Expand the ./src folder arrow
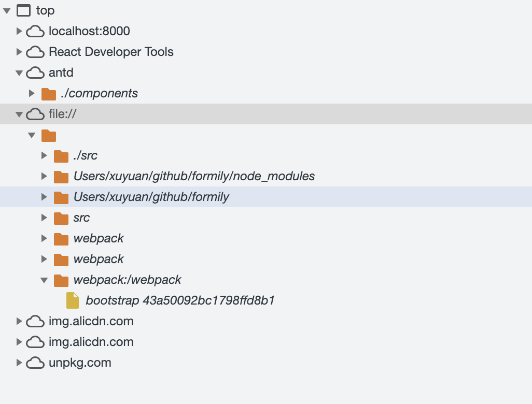This screenshot has width=532, height=404. [x=44, y=155]
